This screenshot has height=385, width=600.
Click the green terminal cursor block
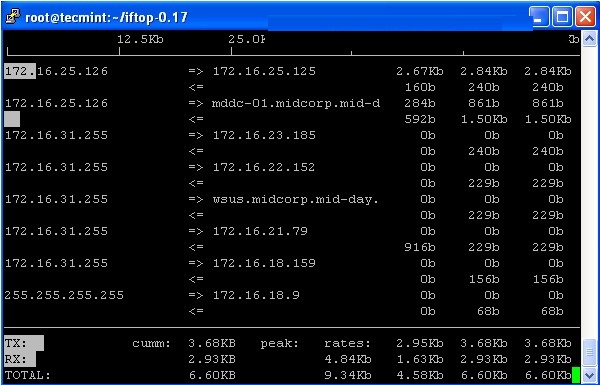[576, 375]
